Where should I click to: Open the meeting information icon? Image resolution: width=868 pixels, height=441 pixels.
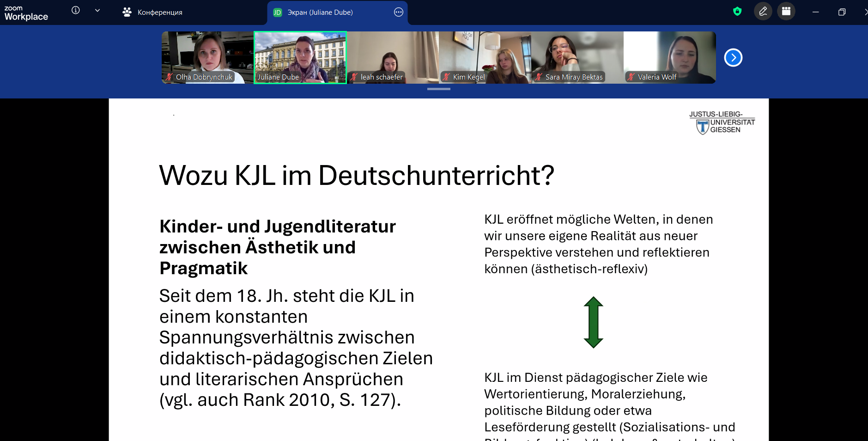click(x=76, y=10)
